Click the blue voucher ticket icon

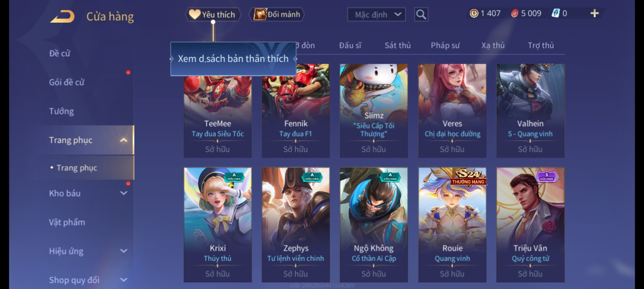pyautogui.click(x=556, y=13)
